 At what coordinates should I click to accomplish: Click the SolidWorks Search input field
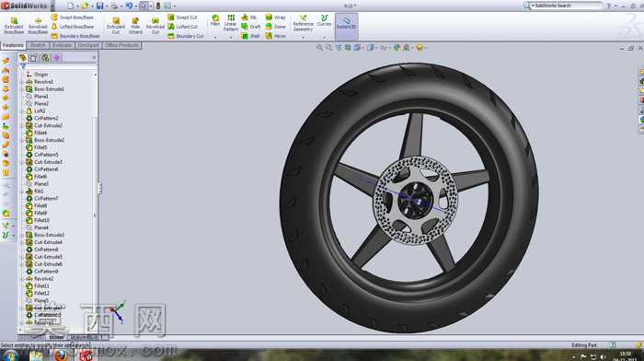[x=566, y=6]
